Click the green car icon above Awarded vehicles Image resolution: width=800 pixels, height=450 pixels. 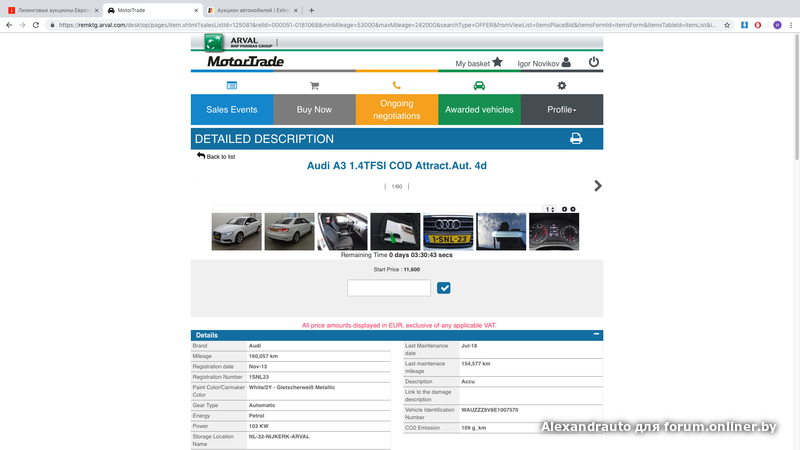click(479, 85)
